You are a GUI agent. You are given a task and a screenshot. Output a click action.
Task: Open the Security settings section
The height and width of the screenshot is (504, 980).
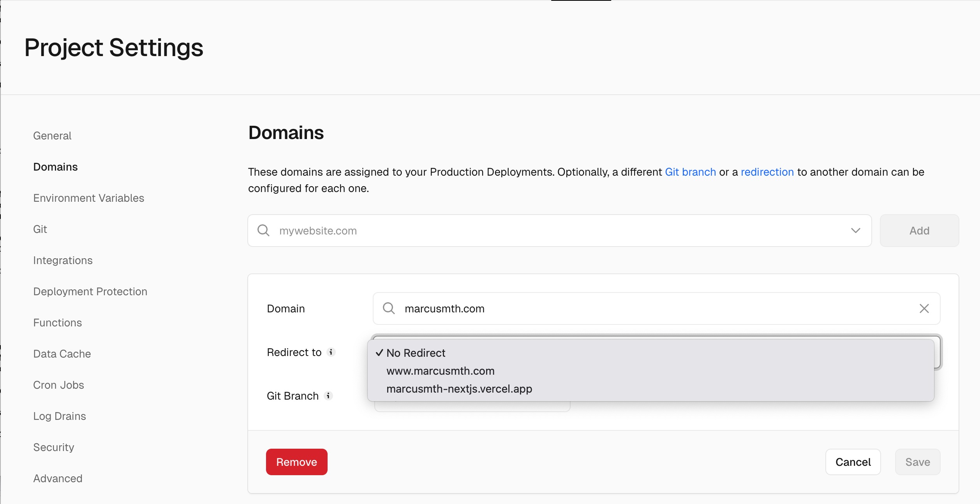(x=54, y=447)
